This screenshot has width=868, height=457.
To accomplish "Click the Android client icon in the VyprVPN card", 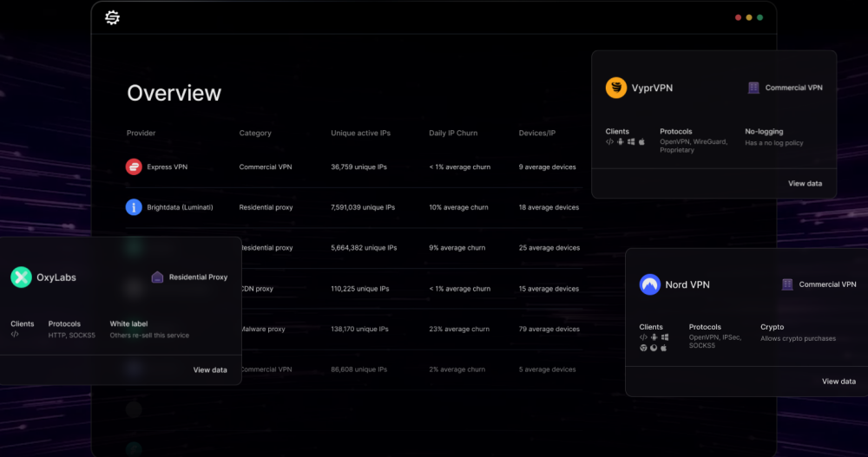I will 620,141.
